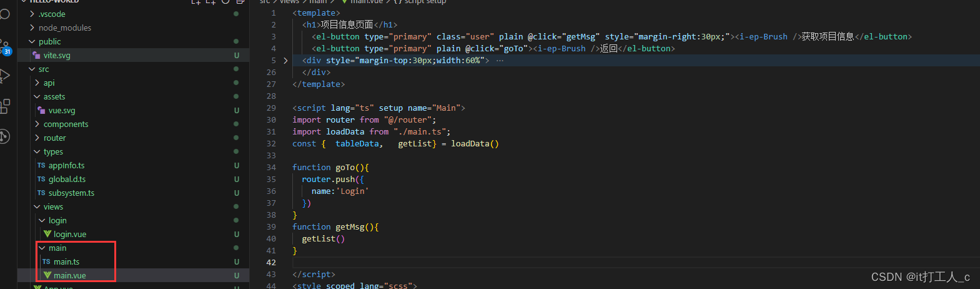This screenshot has width=980, height=289.
Task: Collapse the src folder
Action: [x=32, y=69]
